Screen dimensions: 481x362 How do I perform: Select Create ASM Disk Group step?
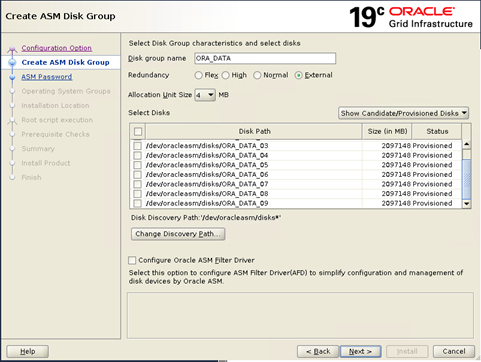(x=65, y=62)
